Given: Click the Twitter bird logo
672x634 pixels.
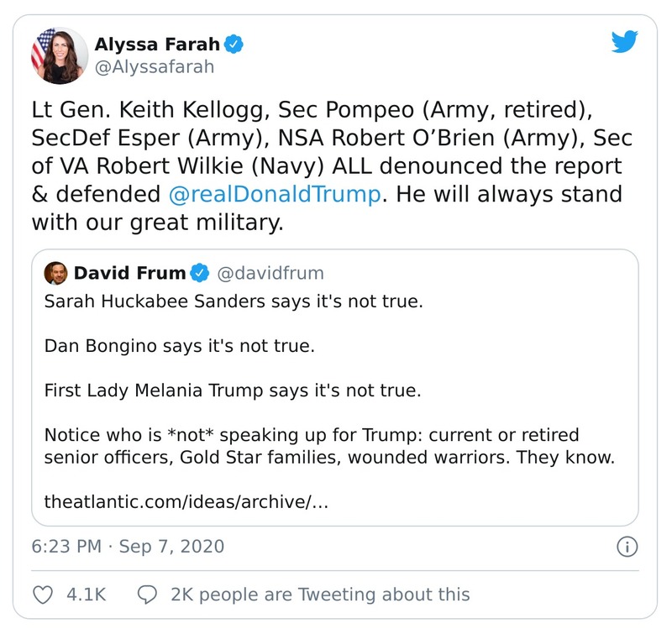Looking at the screenshot, I should [x=624, y=44].
